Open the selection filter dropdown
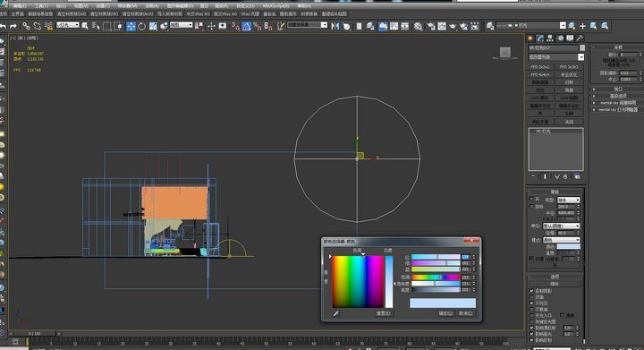 point(68,25)
